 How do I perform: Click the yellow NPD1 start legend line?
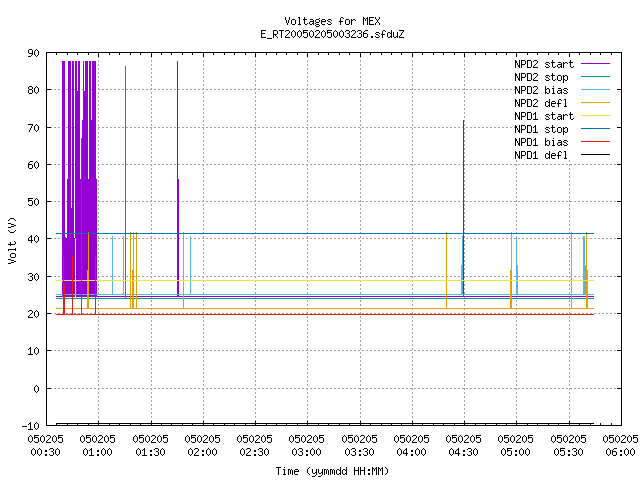coord(595,116)
